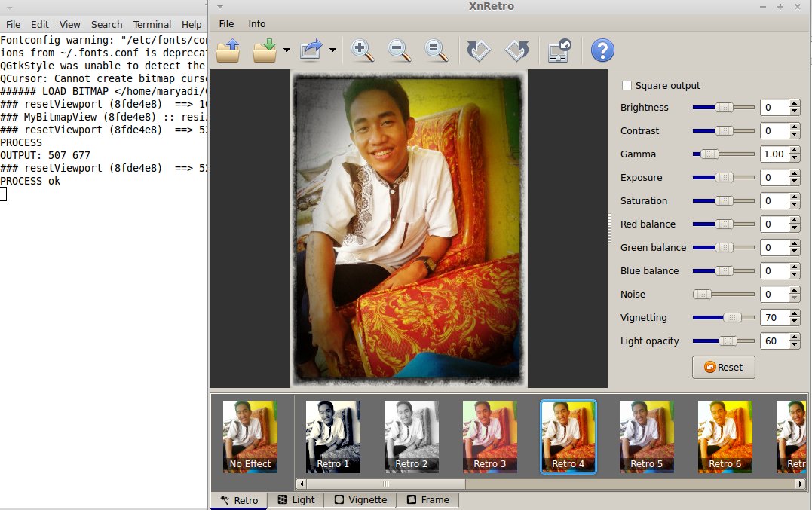Share the image via the Export icon
812x510 pixels.
[311, 50]
